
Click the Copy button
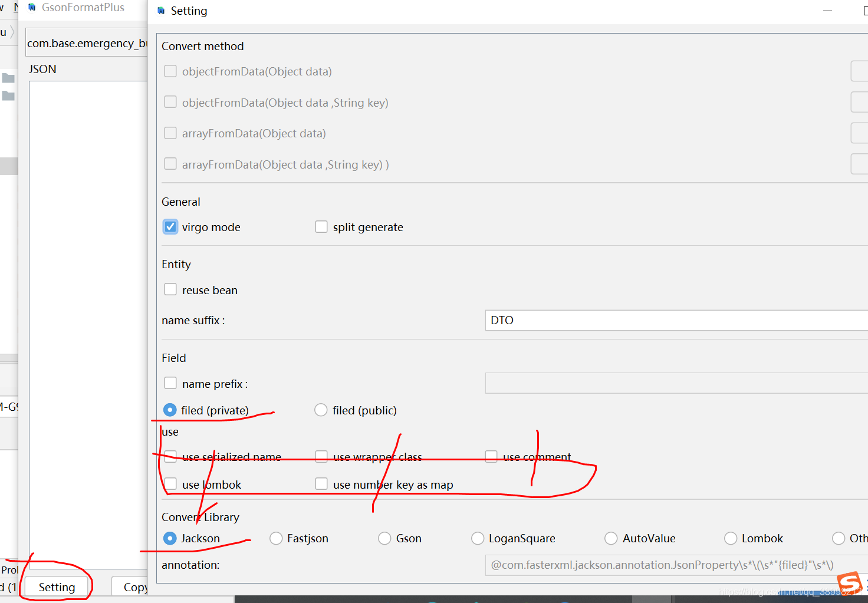click(x=137, y=586)
